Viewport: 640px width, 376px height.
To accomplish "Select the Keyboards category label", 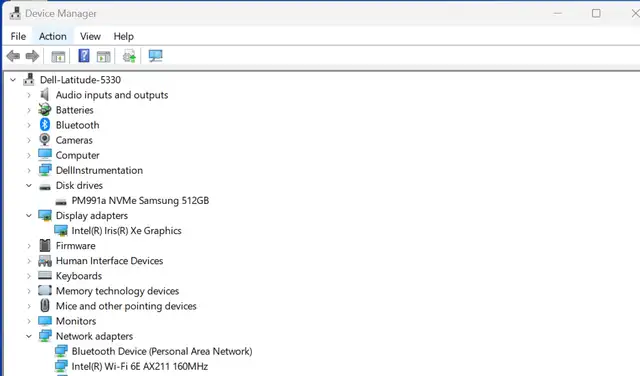I will pos(79,276).
